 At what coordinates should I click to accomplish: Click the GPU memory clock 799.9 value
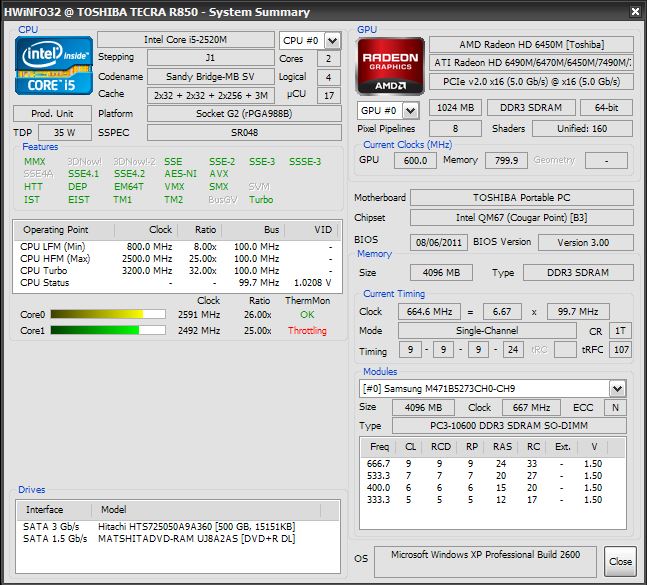pos(506,160)
